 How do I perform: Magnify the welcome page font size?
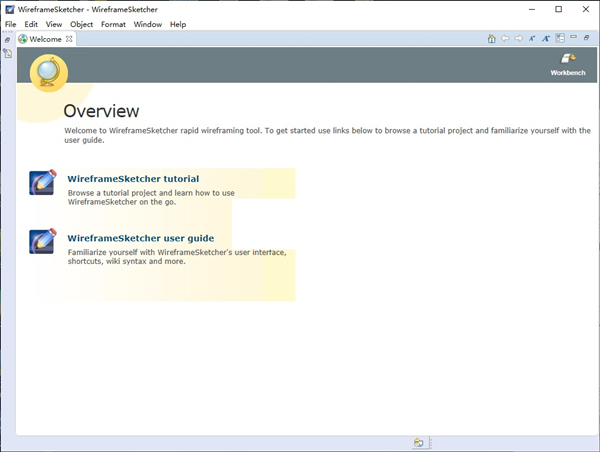click(x=546, y=38)
